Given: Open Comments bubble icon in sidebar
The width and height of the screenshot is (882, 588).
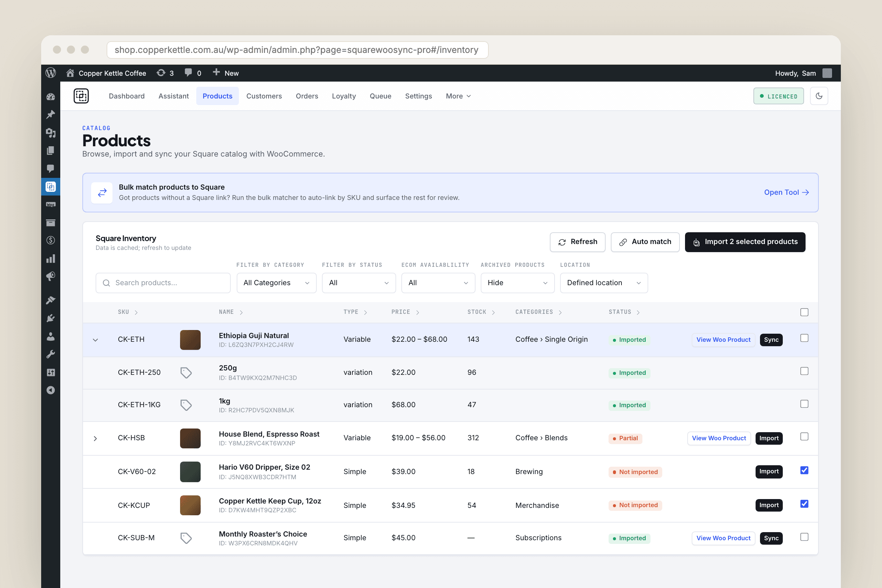Looking at the screenshot, I should (51, 168).
